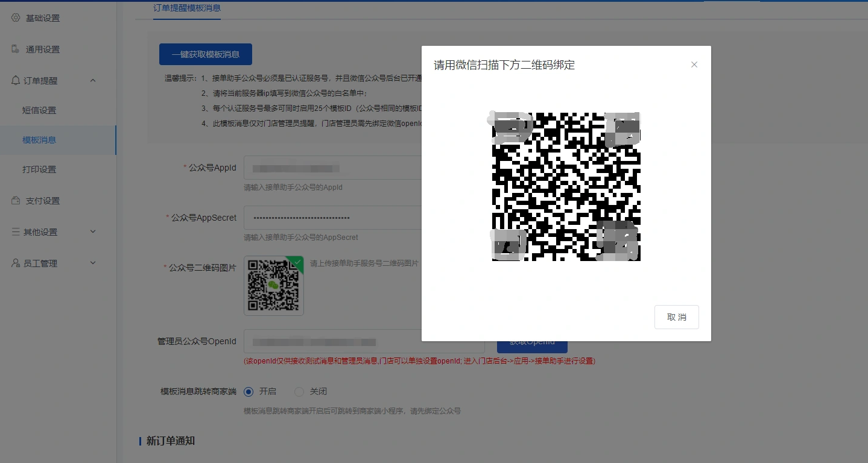
Task: Select the 关闭 radio button
Action: [x=299, y=392]
